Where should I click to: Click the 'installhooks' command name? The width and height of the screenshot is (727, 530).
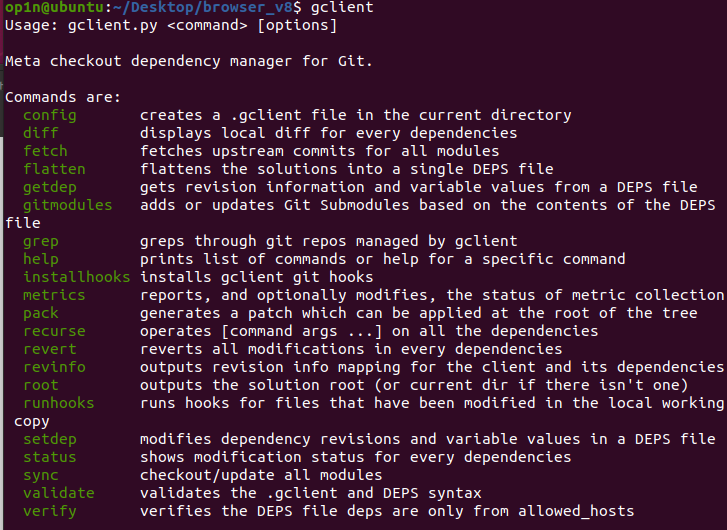[77, 277]
